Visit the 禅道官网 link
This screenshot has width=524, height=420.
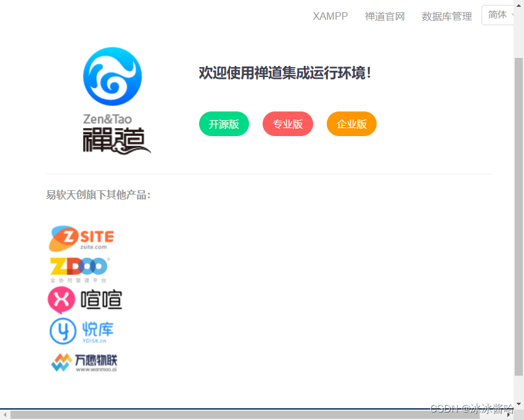(x=385, y=16)
